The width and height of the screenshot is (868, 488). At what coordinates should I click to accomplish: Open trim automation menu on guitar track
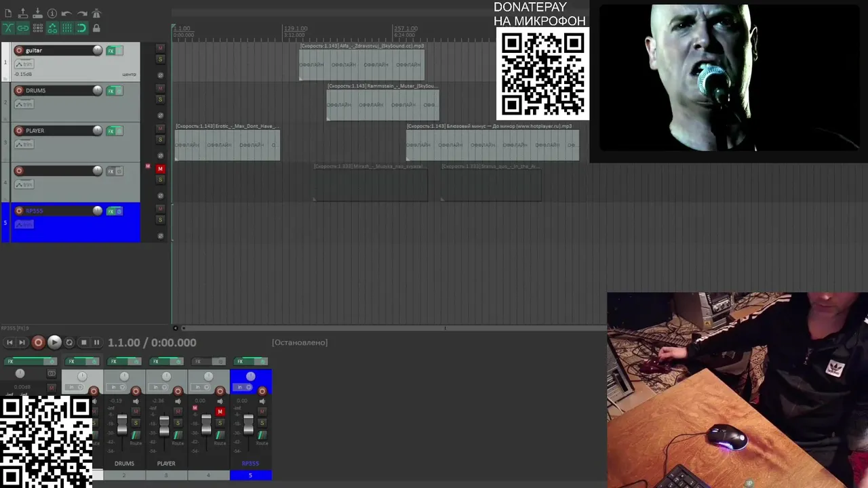[x=24, y=64]
